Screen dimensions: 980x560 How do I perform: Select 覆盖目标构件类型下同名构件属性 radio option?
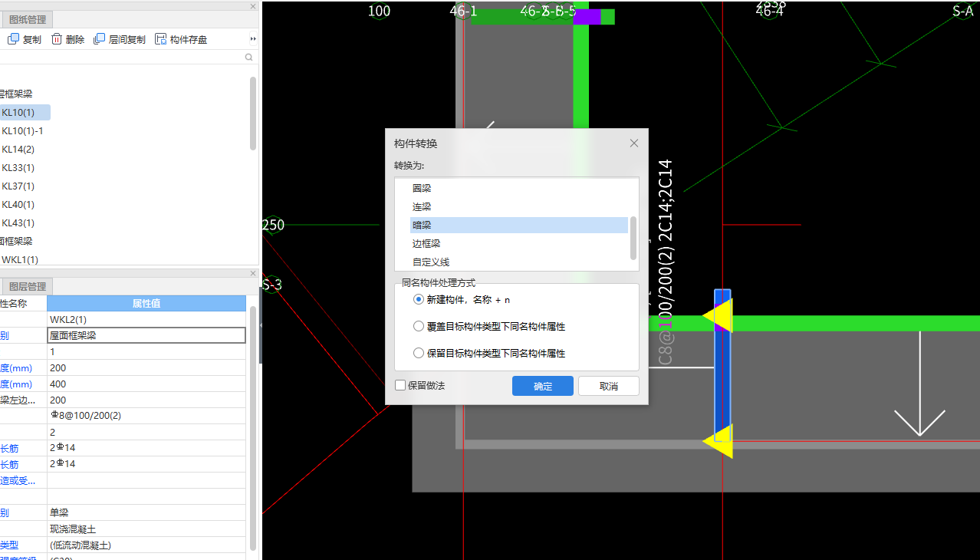(x=418, y=326)
